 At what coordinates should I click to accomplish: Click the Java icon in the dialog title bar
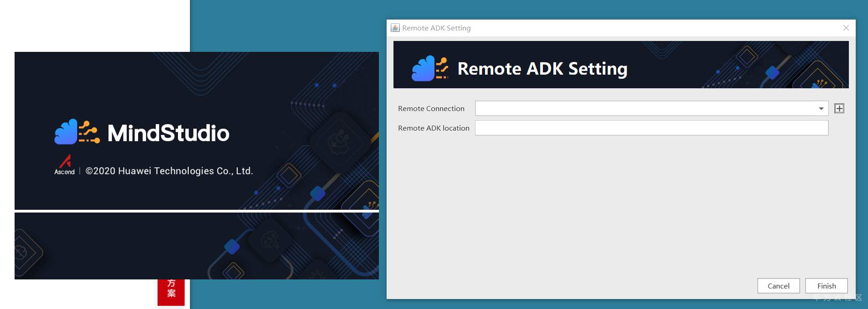pos(395,28)
